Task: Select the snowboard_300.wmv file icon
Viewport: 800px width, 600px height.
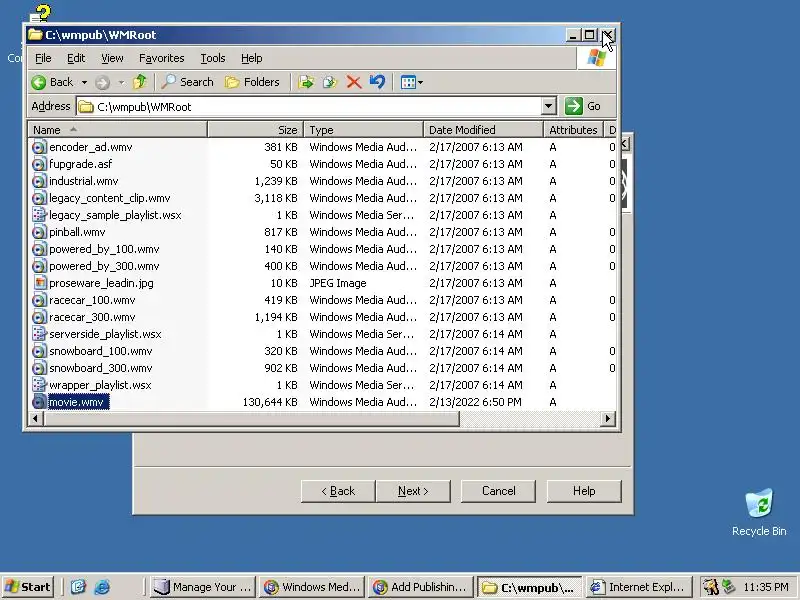Action: coord(39,368)
